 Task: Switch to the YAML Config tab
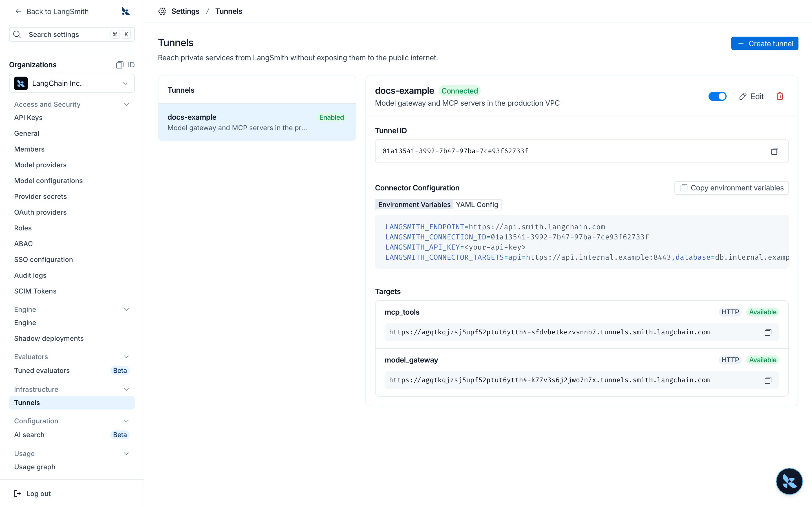pos(477,204)
